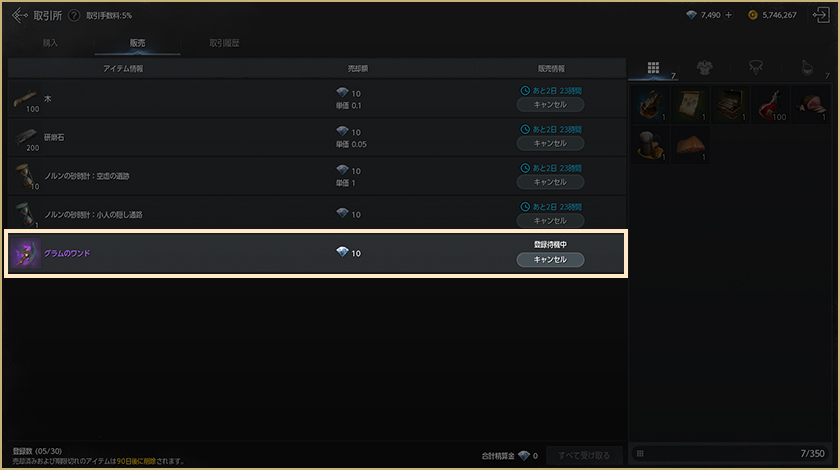Image resolution: width=840 pixels, height=470 pixels.
Task: Select the beer mug inventory item
Action: point(650,145)
